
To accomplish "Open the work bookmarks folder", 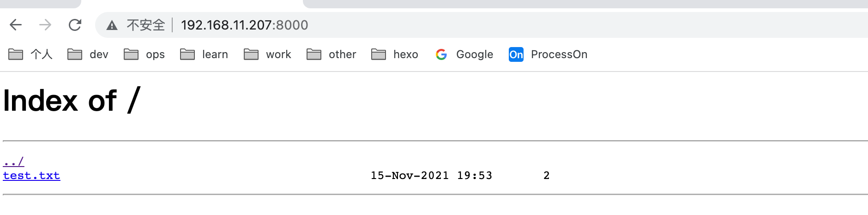I will click(267, 54).
